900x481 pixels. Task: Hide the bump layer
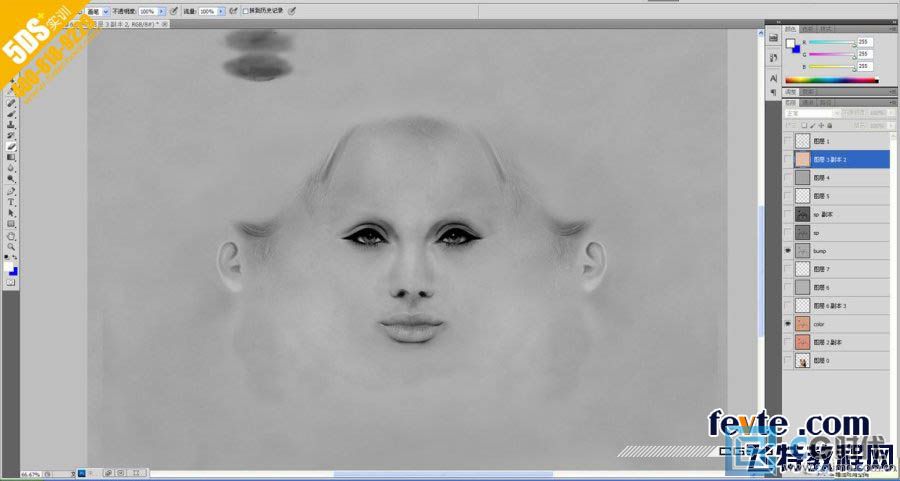tap(788, 251)
